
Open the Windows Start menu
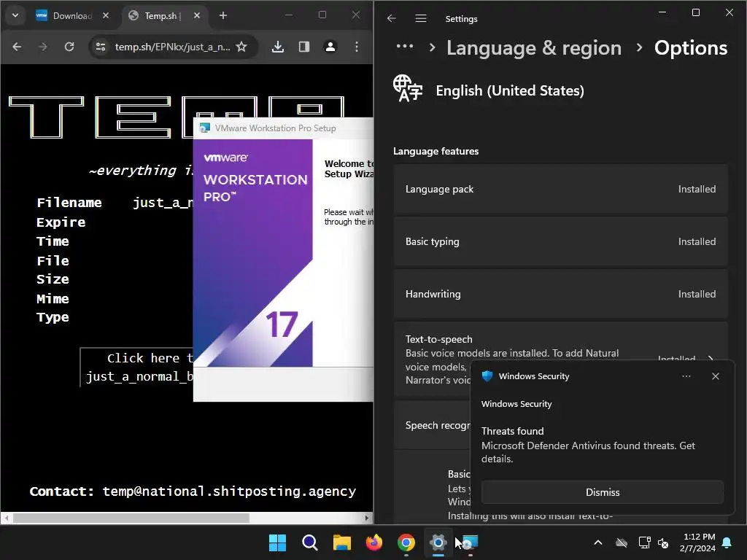click(x=277, y=542)
